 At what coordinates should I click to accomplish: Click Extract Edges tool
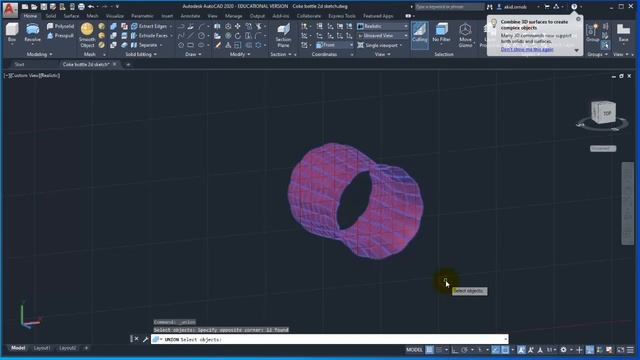click(x=151, y=26)
